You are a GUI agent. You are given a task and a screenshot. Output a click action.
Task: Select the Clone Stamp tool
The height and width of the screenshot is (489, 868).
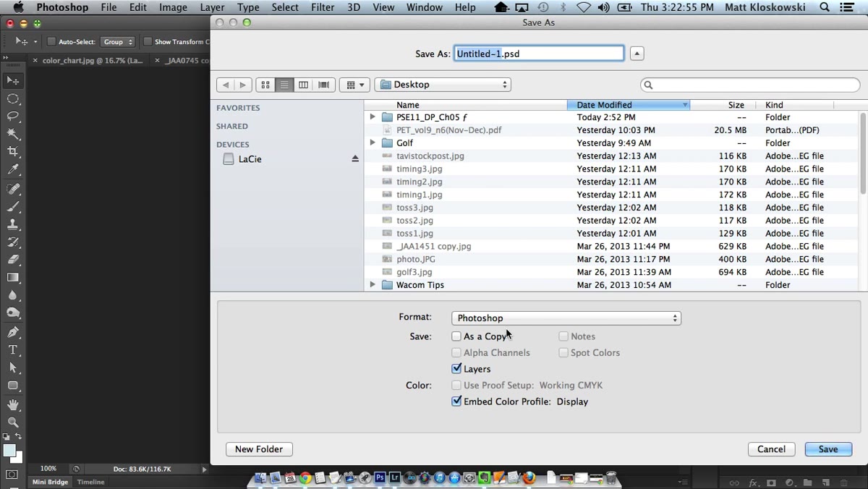click(13, 224)
